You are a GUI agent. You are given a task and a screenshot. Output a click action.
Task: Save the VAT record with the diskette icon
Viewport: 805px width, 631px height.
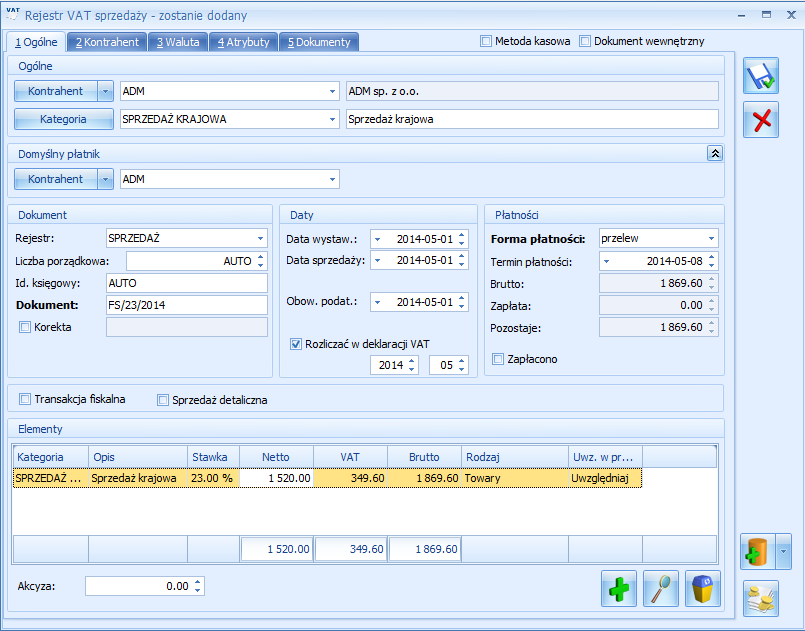pyautogui.click(x=761, y=75)
